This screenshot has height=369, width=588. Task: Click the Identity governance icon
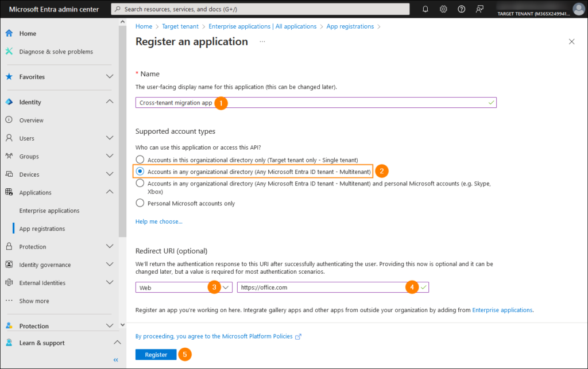point(9,265)
